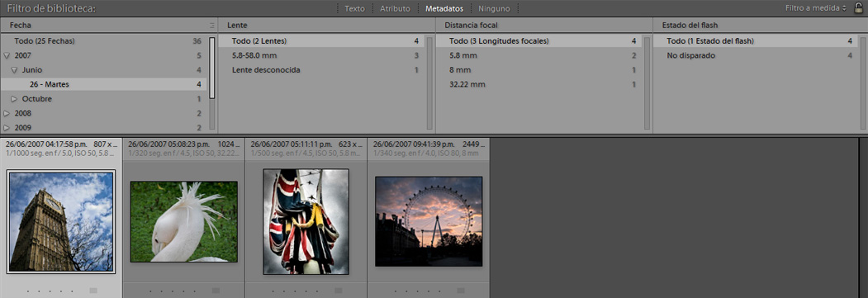Open the Fecha column header menu

point(21,26)
